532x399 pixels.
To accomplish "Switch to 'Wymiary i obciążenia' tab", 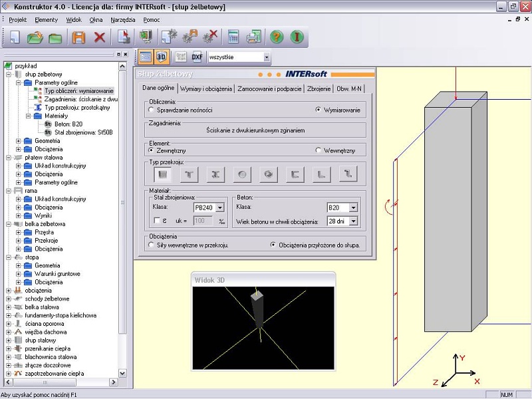I will 206,89.
